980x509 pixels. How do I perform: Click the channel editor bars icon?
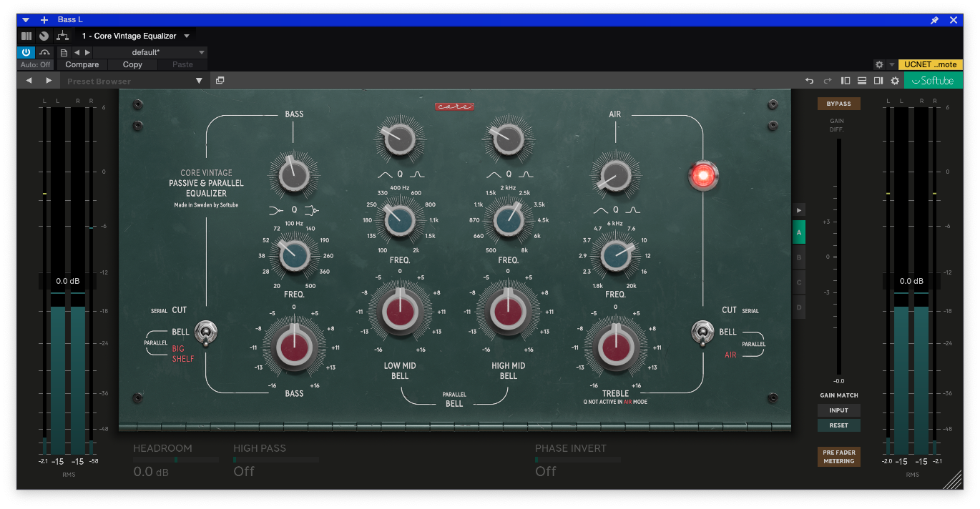click(26, 36)
